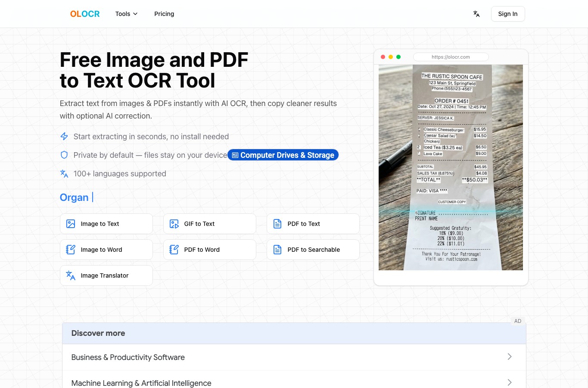Click the GIF image icon on GIF to Text
588x388 pixels.
click(x=174, y=224)
